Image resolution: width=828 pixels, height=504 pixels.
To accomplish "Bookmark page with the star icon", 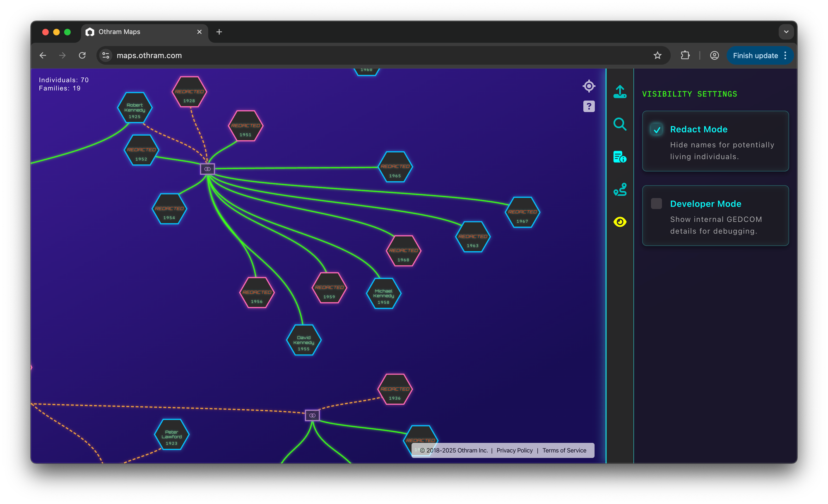I will click(657, 55).
